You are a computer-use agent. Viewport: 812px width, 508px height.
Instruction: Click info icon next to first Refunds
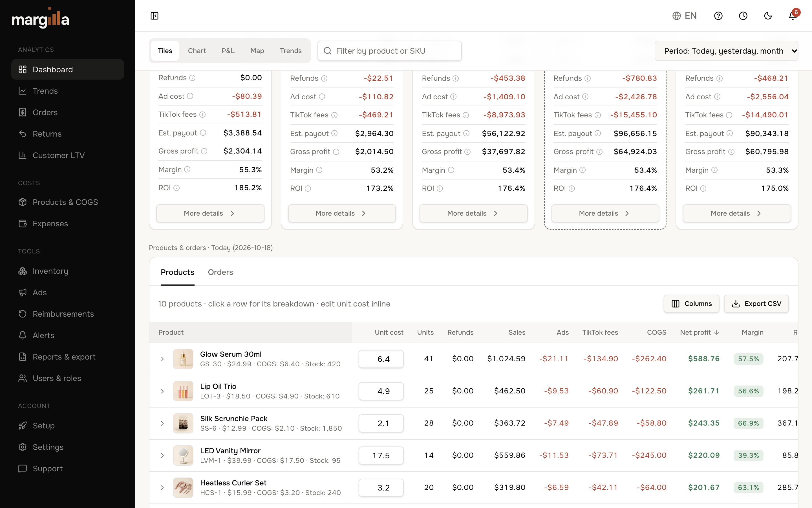(192, 78)
